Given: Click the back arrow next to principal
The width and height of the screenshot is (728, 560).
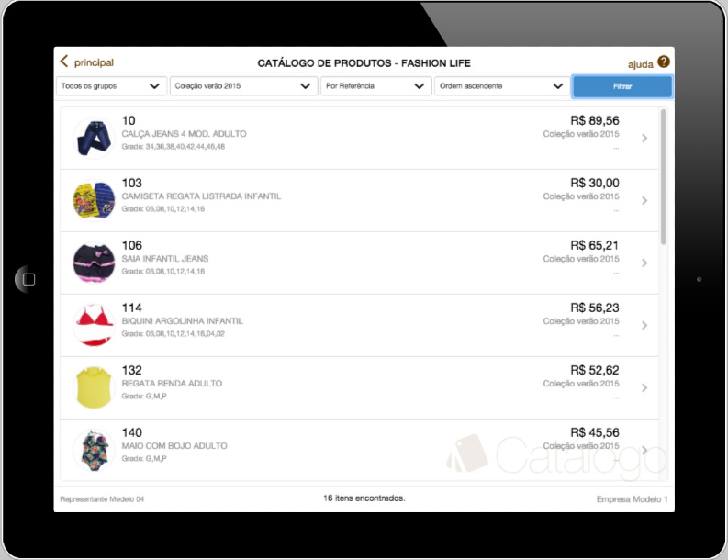Looking at the screenshot, I should click(64, 61).
